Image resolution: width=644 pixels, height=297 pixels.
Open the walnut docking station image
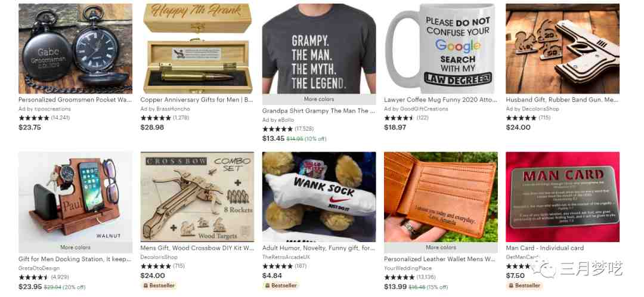coord(76,197)
